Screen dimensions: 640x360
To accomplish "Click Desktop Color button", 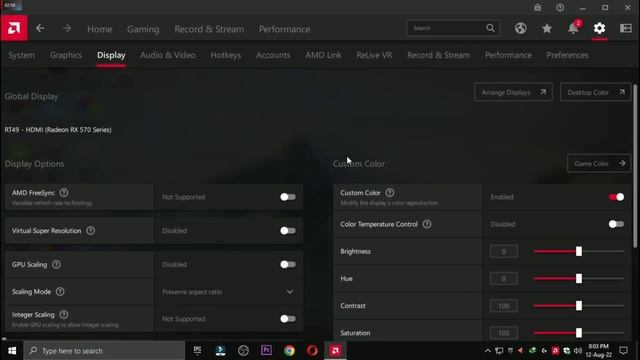I will tap(596, 92).
